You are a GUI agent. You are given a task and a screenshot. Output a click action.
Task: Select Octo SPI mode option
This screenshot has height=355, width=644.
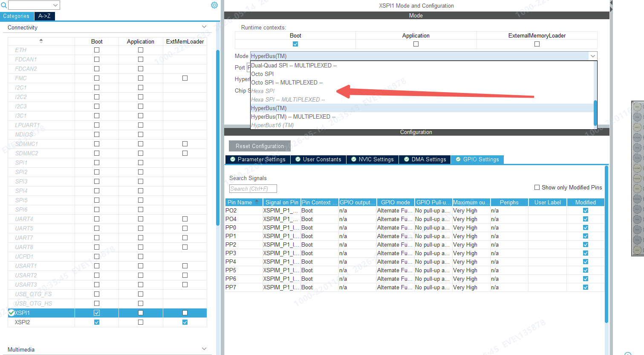click(262, 74)
